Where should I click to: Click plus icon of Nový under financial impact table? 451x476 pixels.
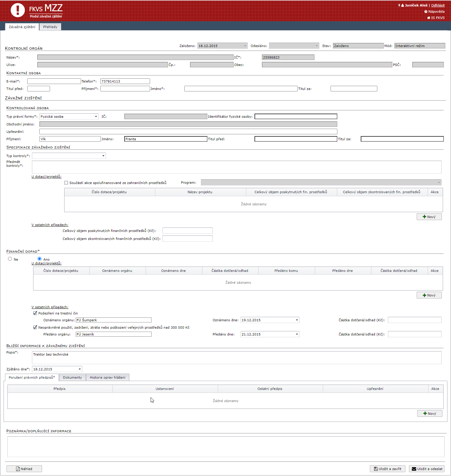424,295
